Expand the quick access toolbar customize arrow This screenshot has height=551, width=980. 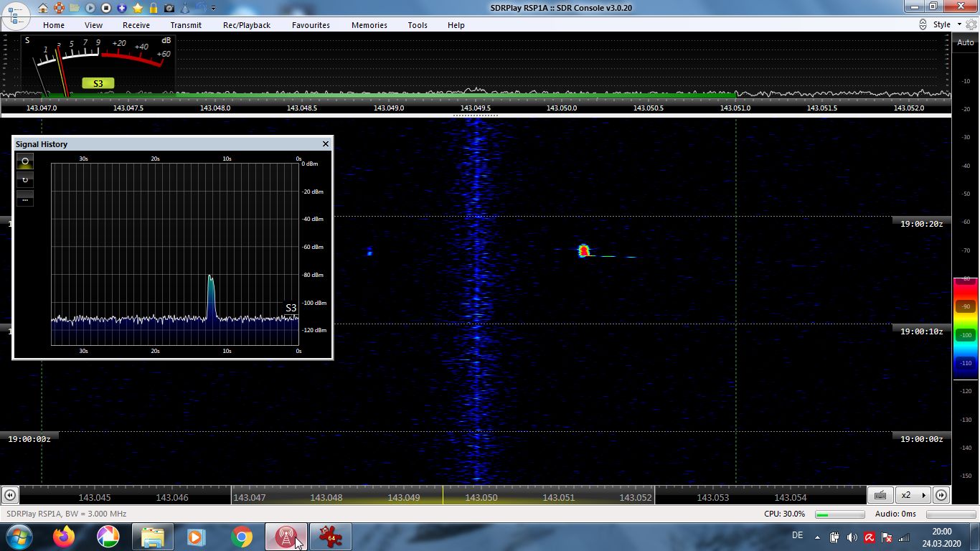tap(213, 9)
